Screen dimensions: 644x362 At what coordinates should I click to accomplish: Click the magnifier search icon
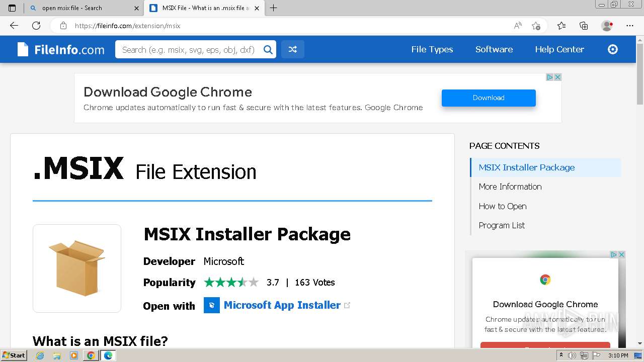coord(268,49)
